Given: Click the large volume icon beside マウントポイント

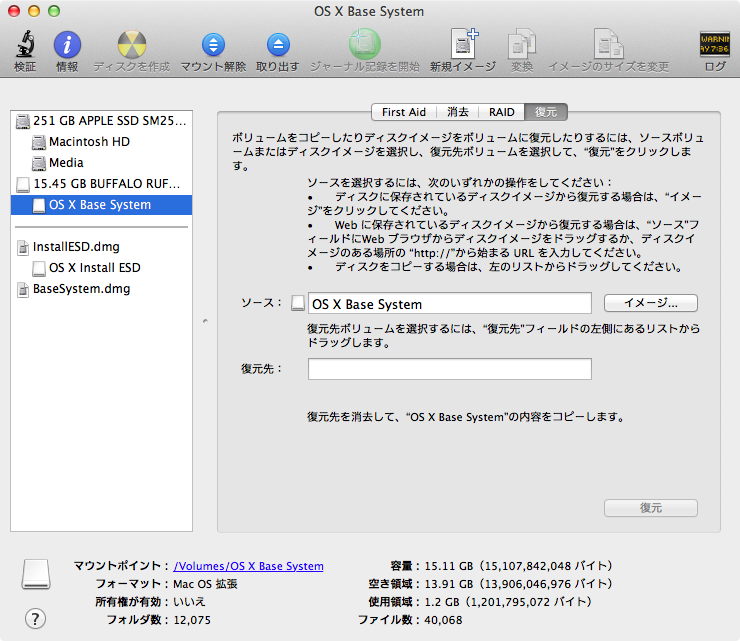Looking at the screenshot, I should pyautogui.click(x=36, y=574).
